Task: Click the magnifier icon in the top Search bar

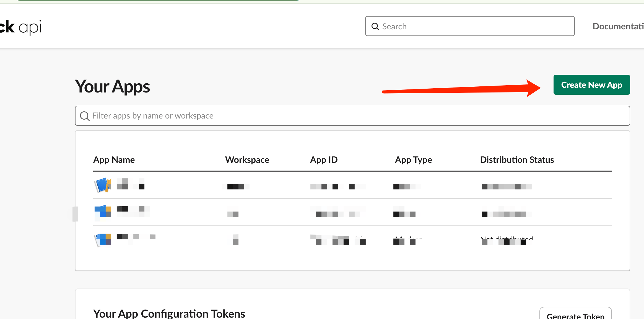Action: pyautogui.click(x=375, y=26)
